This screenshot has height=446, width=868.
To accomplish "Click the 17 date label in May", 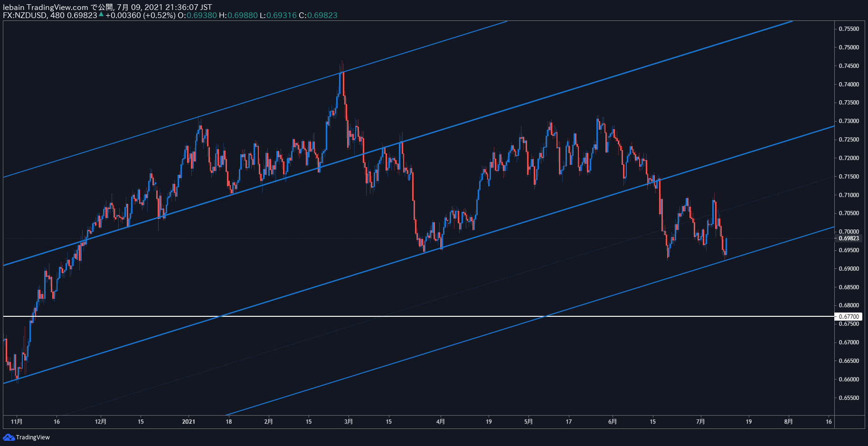I will tap(569, 422).
